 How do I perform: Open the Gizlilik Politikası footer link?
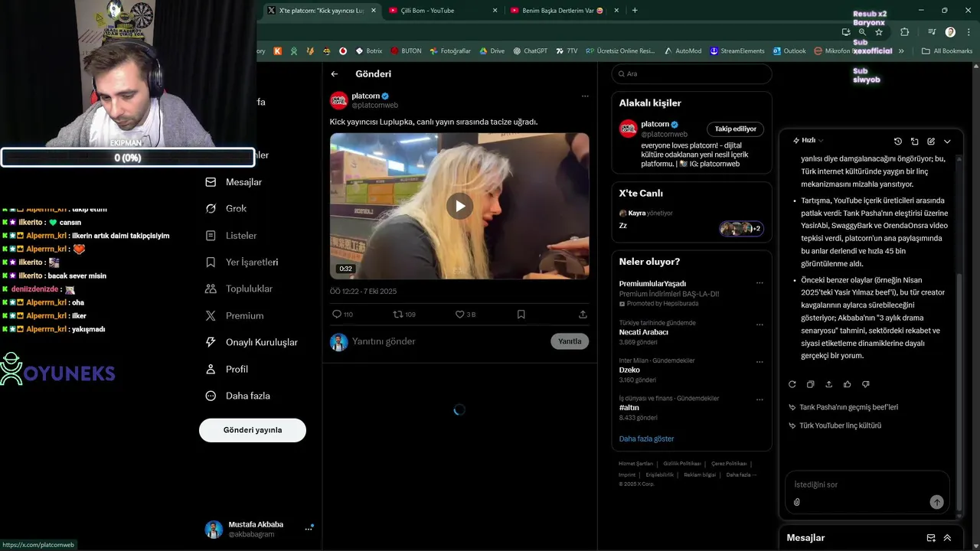(682, 464)
